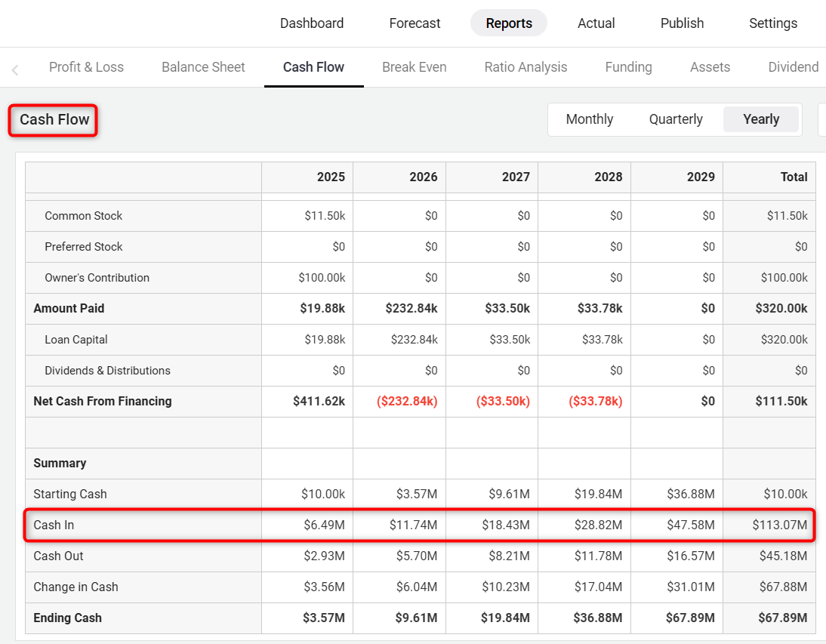Click Cash Out total $45.18M

pos(783,556)
